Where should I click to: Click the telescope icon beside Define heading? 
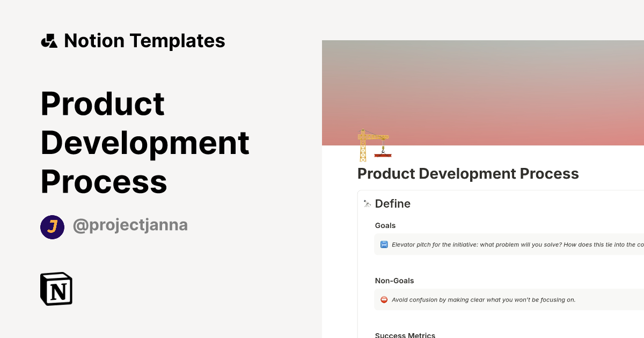click(366, 203)
